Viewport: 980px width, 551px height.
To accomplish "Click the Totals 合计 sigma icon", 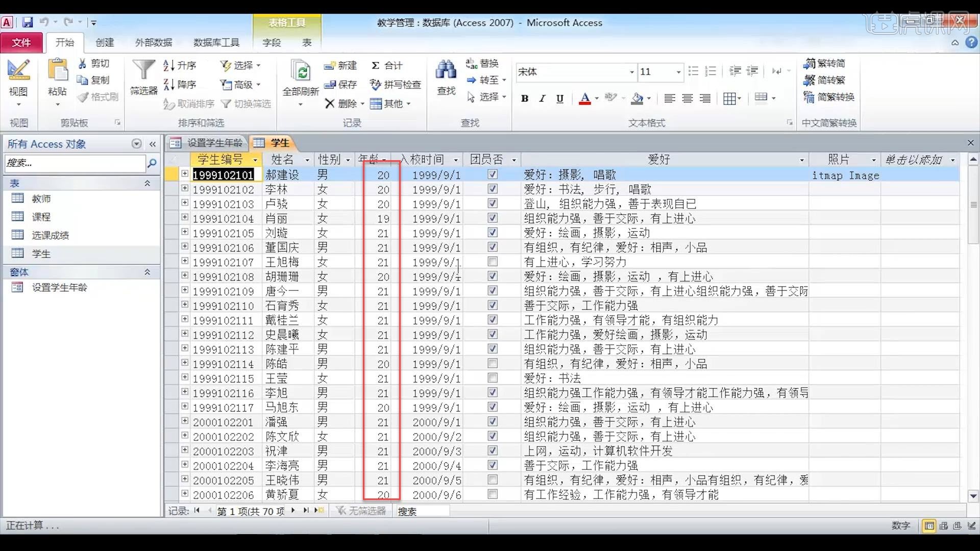I will point(376,65).
